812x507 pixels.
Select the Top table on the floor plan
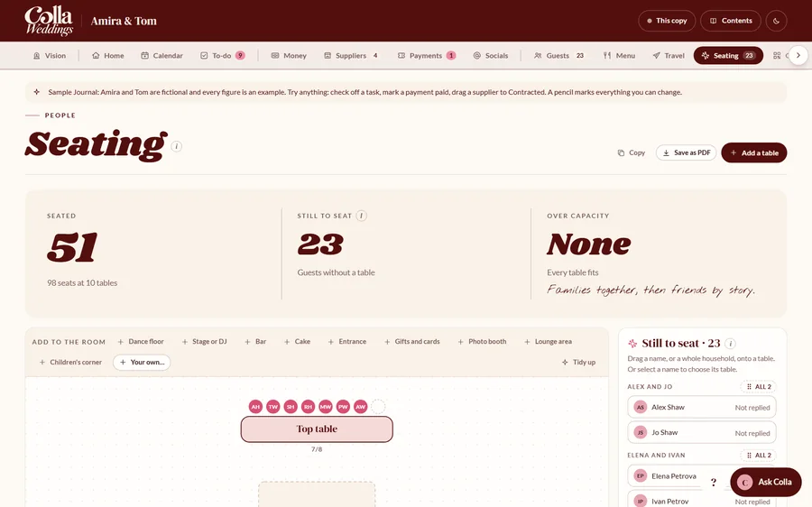pos(317,429)
